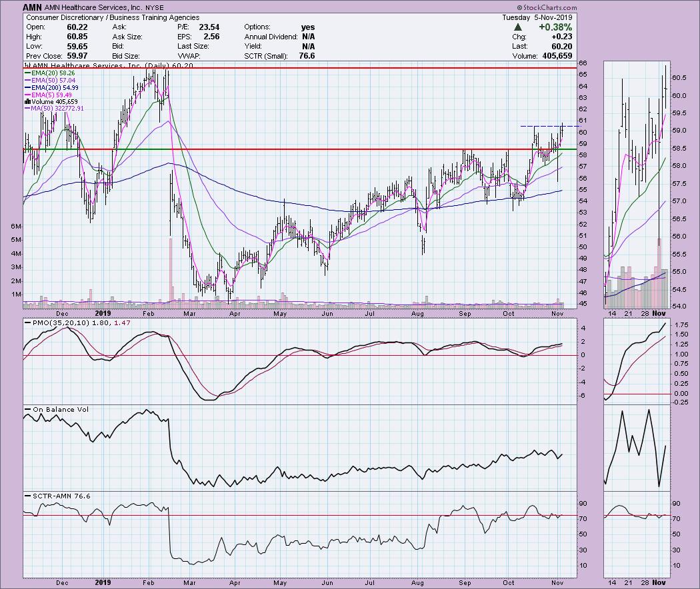Screen dimensions: 700x589
Task: Click the Options value yes
Action: pyautogui.click(x=307, y=27)
